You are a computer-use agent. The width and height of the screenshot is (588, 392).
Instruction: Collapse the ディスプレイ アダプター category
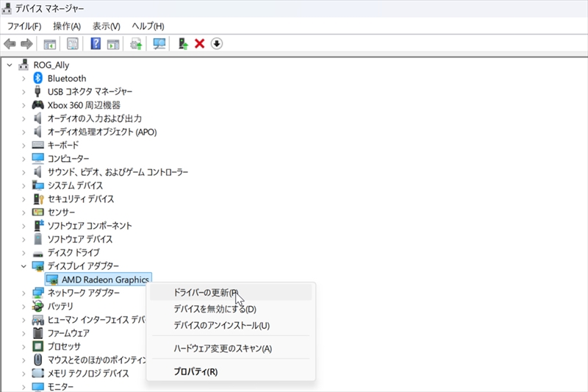[x=24, y=266]
